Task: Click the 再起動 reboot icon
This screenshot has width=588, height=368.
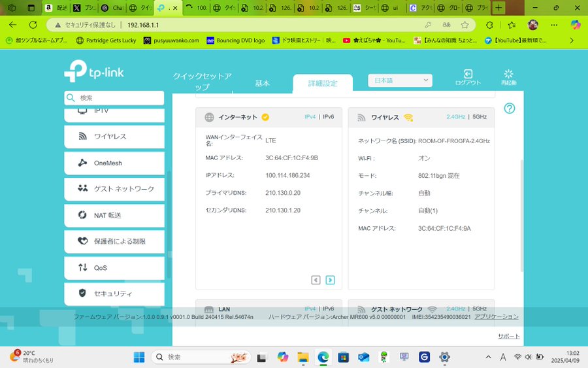Action: coord(508,74)
